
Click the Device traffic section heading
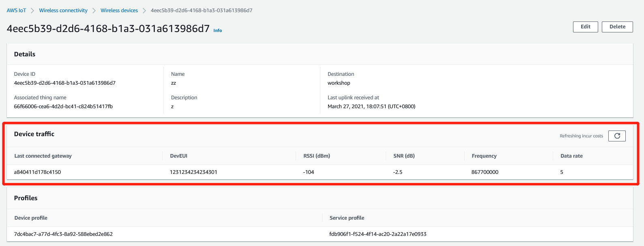(34, 134)
